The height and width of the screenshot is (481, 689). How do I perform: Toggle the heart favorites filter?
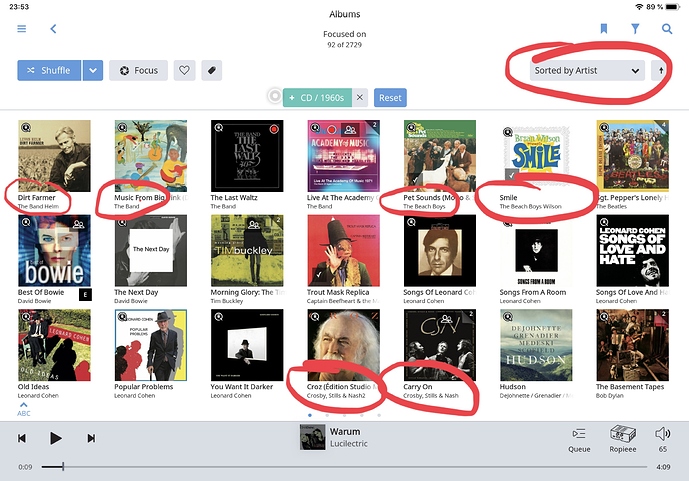[184, 70]
